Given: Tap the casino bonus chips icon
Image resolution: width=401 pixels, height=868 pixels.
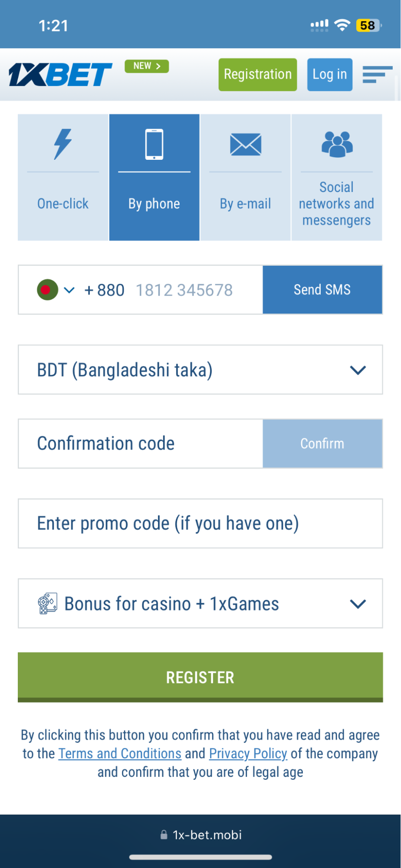Looking at the screenshot, I should coord(47,604).
